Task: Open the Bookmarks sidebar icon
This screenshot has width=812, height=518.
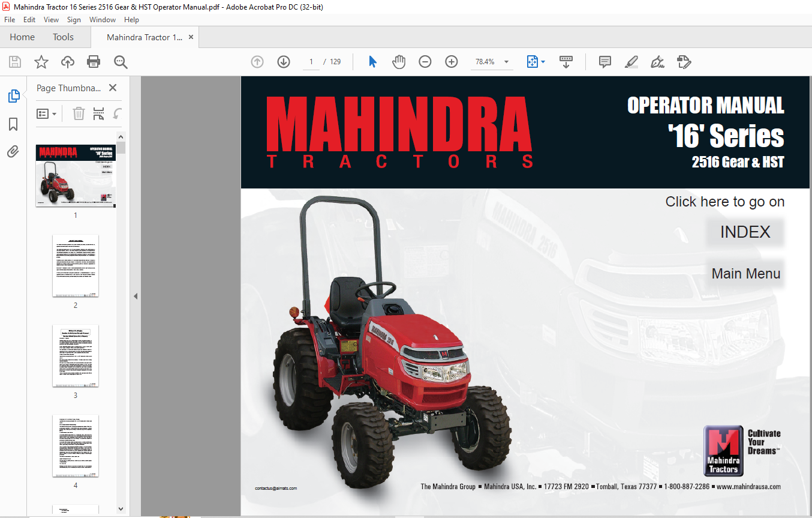Action: [13, 124]
